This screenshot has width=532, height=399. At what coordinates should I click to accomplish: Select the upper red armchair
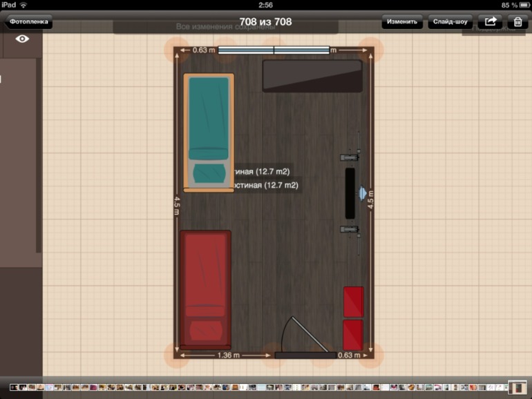point(353,302)
